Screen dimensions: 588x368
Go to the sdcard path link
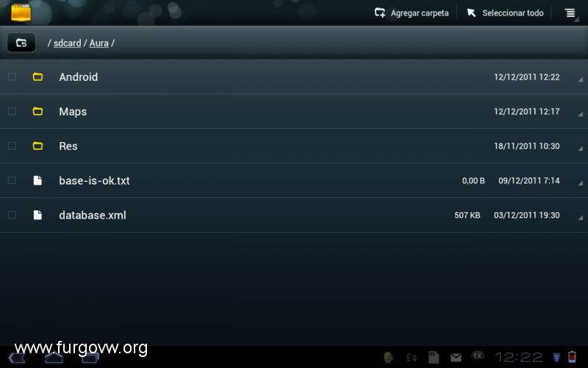[67, 43]
